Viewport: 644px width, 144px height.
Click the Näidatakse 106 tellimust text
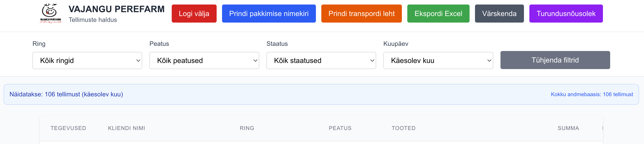click(66, 94)
